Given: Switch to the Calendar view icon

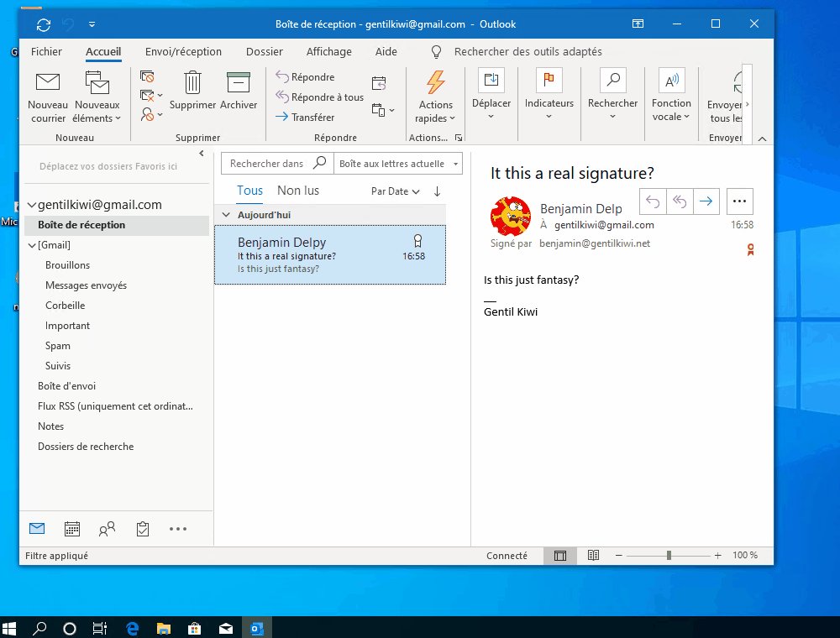Looking at the screenshot, I should [x=71, y=529].
